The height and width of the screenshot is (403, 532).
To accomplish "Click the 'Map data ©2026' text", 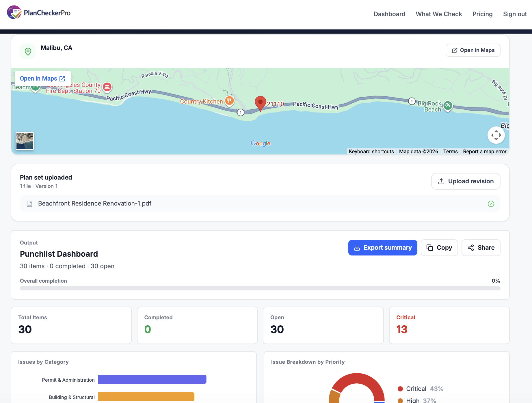I will coord(418,152).
